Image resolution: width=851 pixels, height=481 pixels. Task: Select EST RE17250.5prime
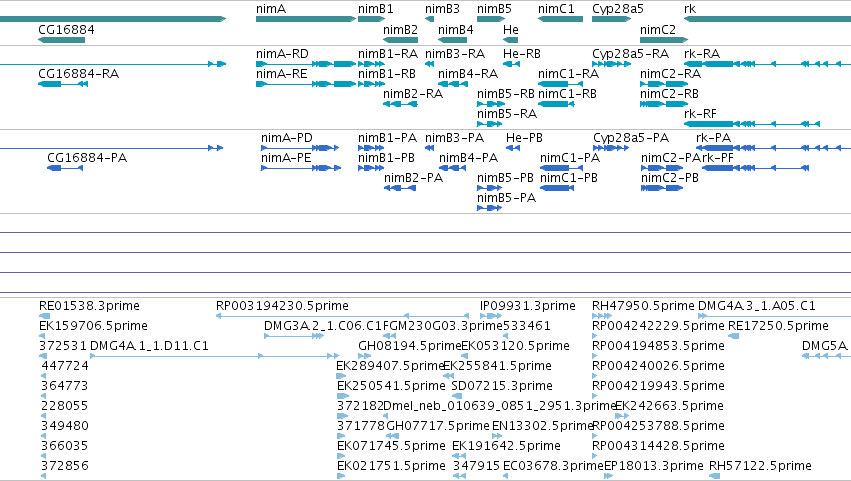click(734, 336)
